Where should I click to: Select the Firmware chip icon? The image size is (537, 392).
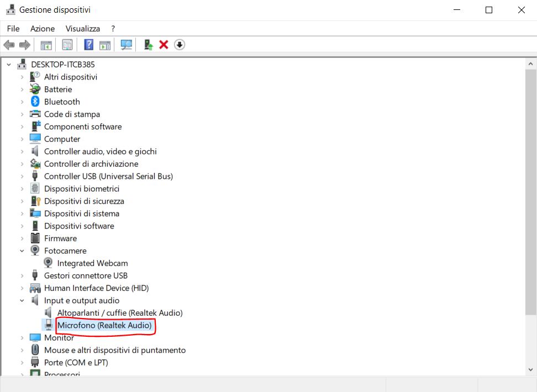(x=35, y=238)
